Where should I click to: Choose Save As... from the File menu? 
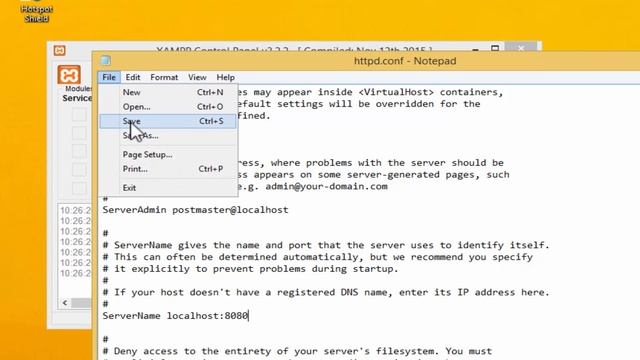click(x=168, y=136)
